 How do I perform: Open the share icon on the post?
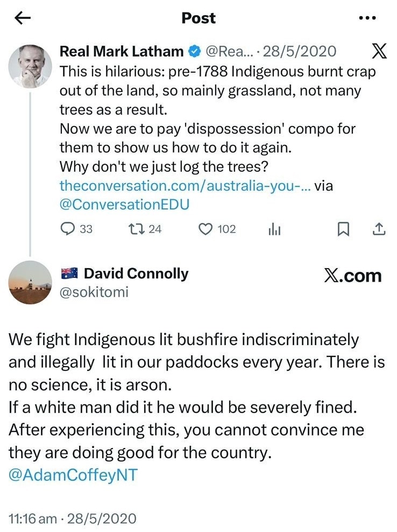pos(378,229)
